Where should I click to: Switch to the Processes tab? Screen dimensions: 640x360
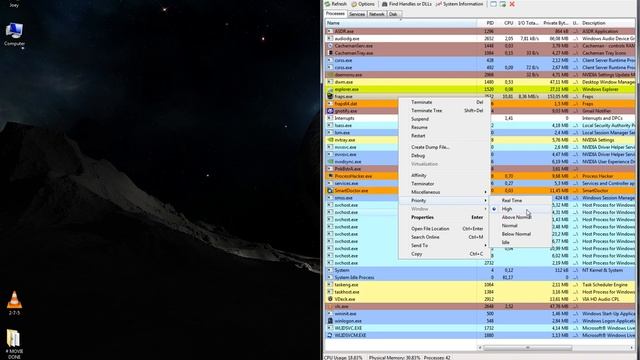(335, 14)
